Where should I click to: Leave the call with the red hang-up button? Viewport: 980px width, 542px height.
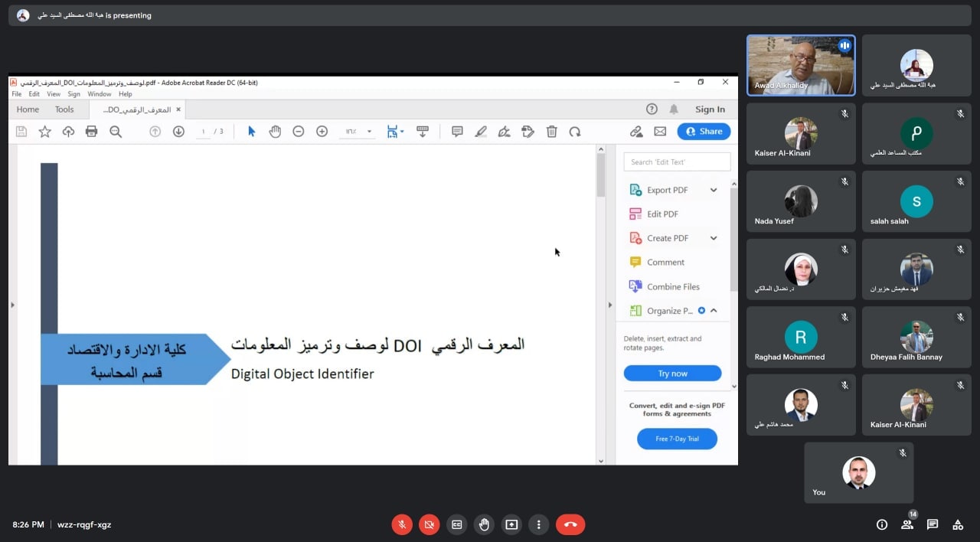(x=570, y=524)
